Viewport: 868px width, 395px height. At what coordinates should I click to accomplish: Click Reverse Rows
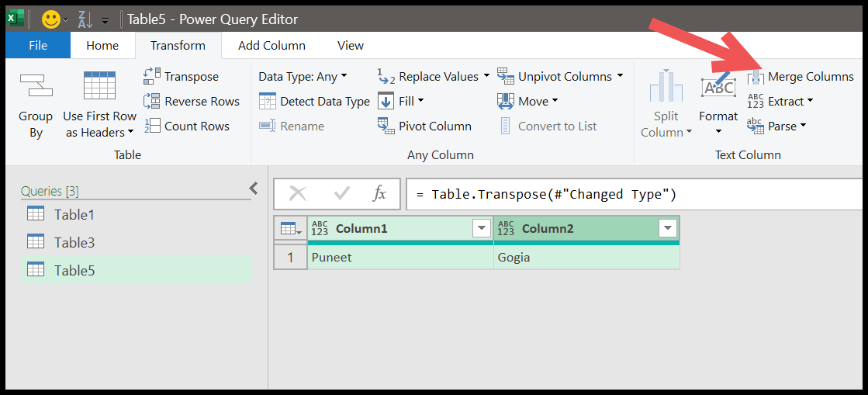192,102
